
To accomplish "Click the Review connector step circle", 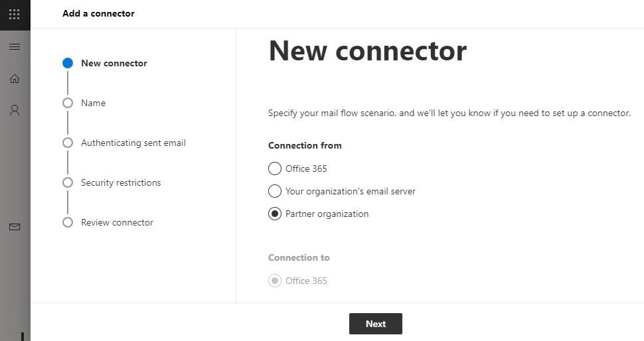I will tap(68, 222).
